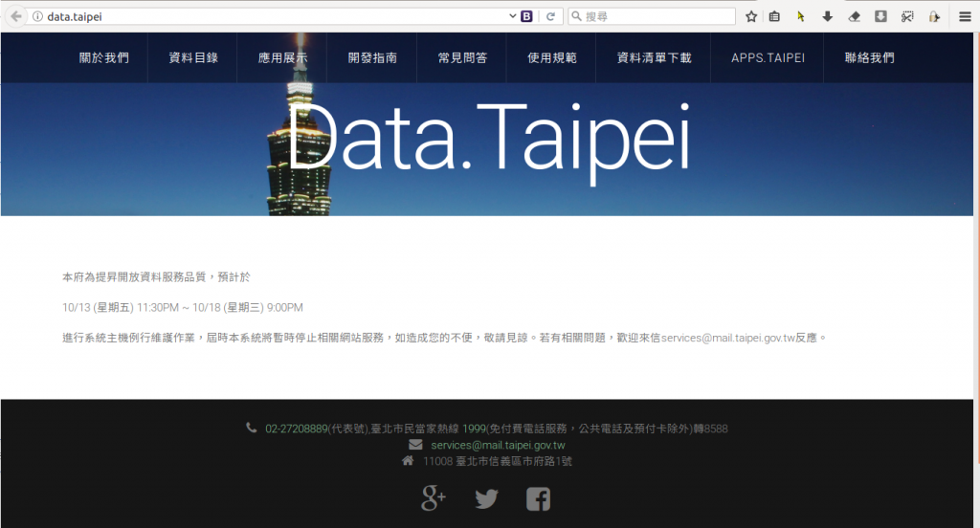Click the envelope icon in footer
This screenshot has height=528, width=980.
pos(415,444)
